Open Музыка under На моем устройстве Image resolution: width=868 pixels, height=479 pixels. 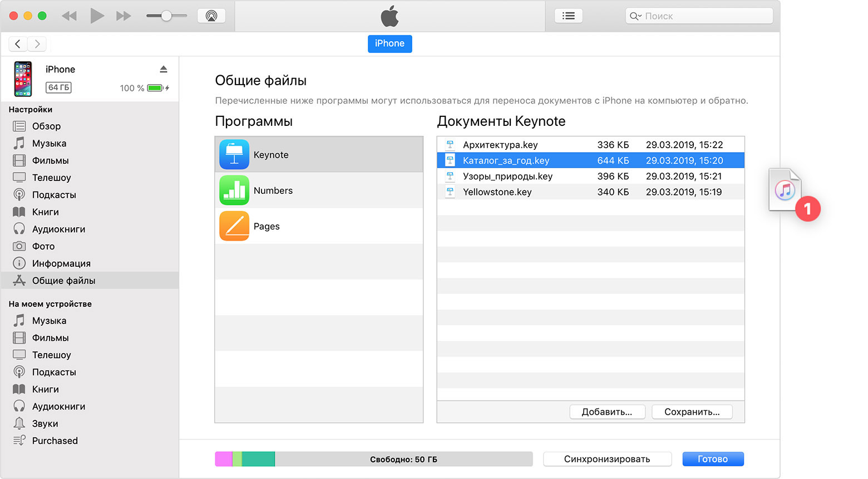pos(90,321)
